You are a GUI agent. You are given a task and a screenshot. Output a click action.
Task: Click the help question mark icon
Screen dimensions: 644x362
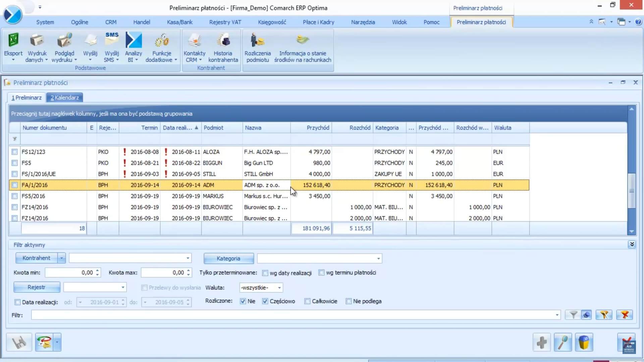pos(638,22)
